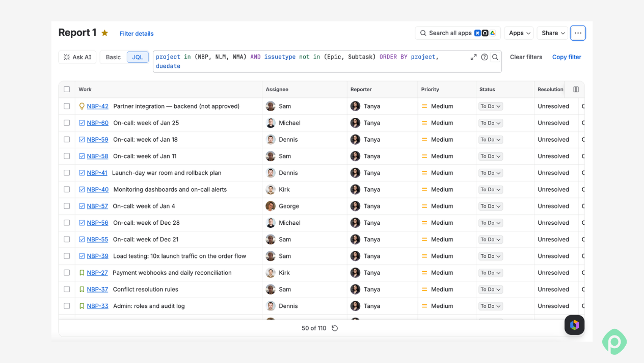The width and height of the screenshot is (644, 363).
Task: Check the NBP-57 row checkbox
Action: (x=67, y=206)
